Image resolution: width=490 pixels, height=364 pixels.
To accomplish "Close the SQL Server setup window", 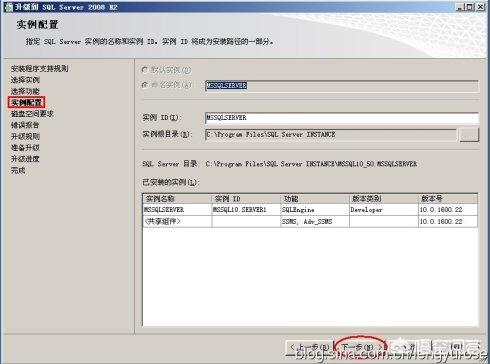I will (x=480, y=7).
